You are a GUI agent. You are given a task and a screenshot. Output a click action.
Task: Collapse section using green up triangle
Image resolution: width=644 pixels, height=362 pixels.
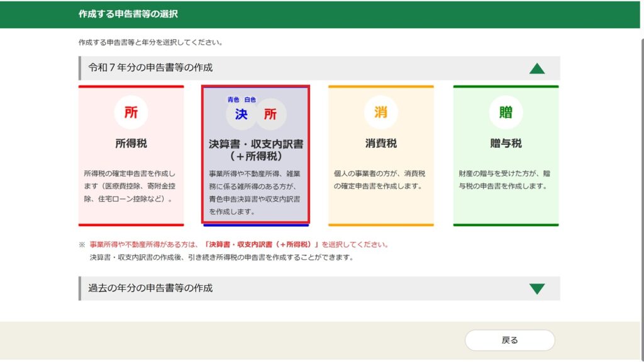(x=536, y=68)
